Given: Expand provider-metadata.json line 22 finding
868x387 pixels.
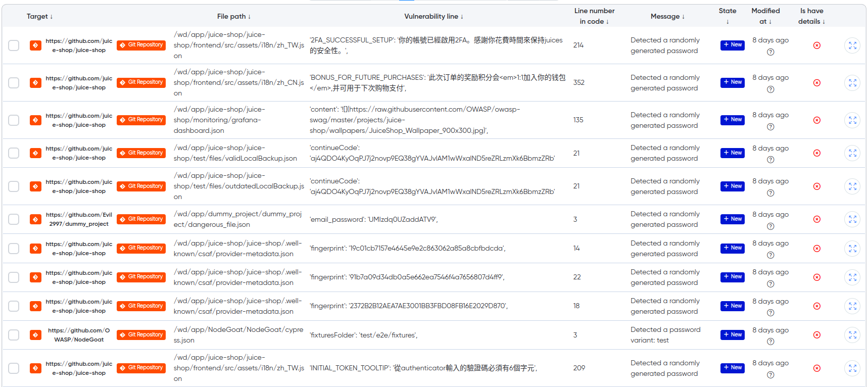Looking at the screenshot, I should click(x=852, y=277).
